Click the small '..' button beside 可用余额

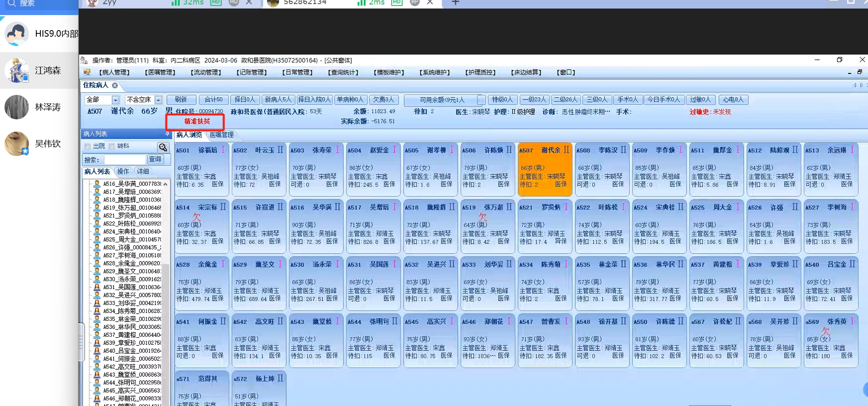pyautogui.click(x=480, y=100)
